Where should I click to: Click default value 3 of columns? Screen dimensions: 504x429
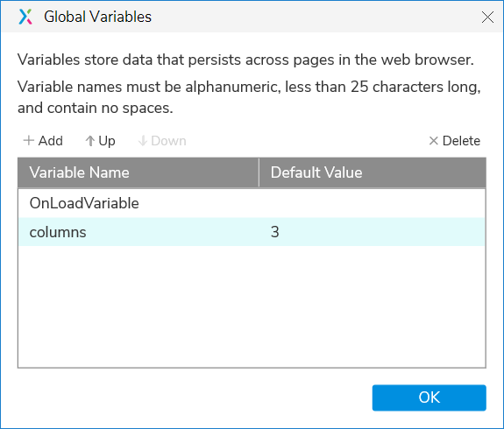tap(275, 232)
